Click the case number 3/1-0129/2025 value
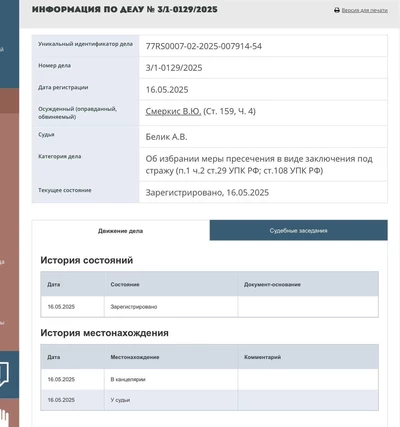 [174, 68]
